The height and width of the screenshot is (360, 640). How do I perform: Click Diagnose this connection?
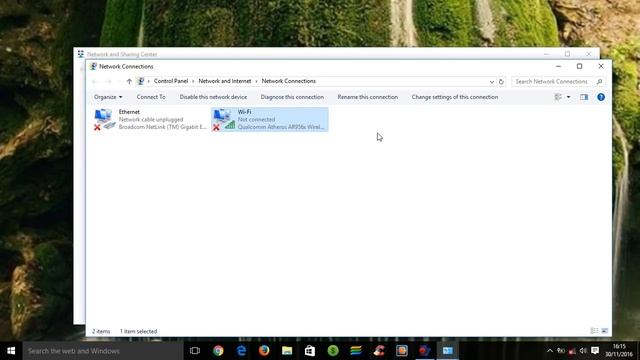[x=292, y=97]
